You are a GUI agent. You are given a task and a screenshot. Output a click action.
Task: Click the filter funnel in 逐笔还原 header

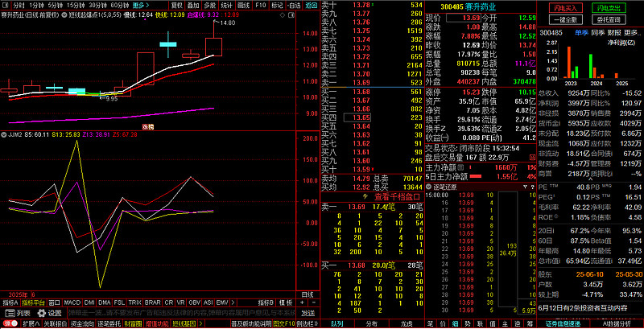coord(525,187)
